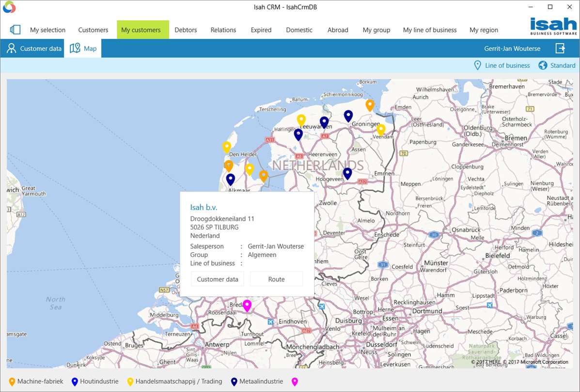Click the Houtindustrie blue legend pin
The width and height of the screenshot is (580, 392).
75,382
